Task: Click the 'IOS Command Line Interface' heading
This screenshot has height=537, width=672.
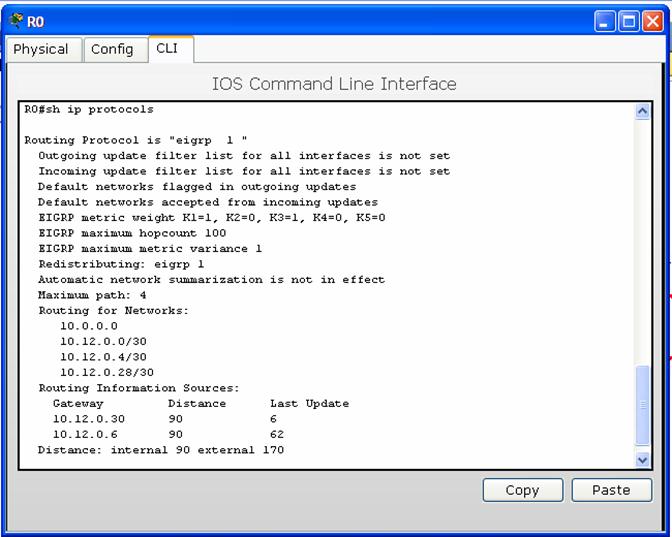Action: (334, 84)
